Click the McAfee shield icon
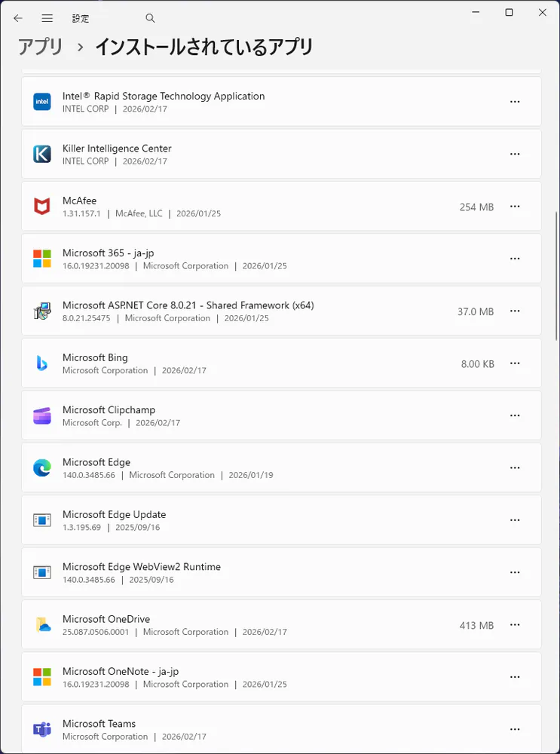This screenshot has height=754, width=560. tap(42, 207)
